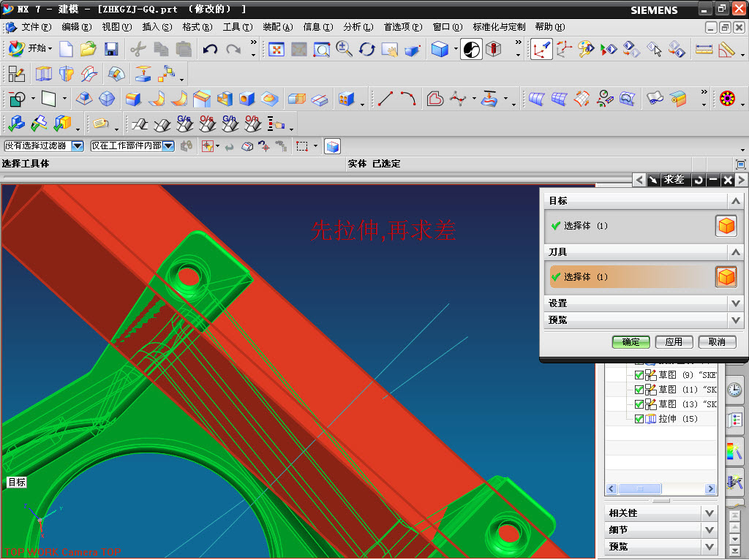749x560 pixels.
Task: Open the Measure distance ruler icon
Action: (x=704, y=49)
